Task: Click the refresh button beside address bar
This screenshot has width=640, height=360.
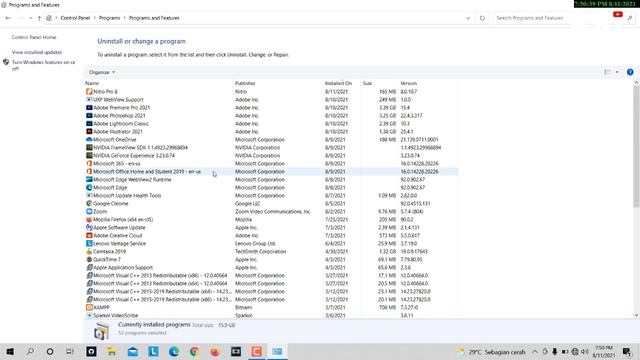Action: tap(482, 18)
